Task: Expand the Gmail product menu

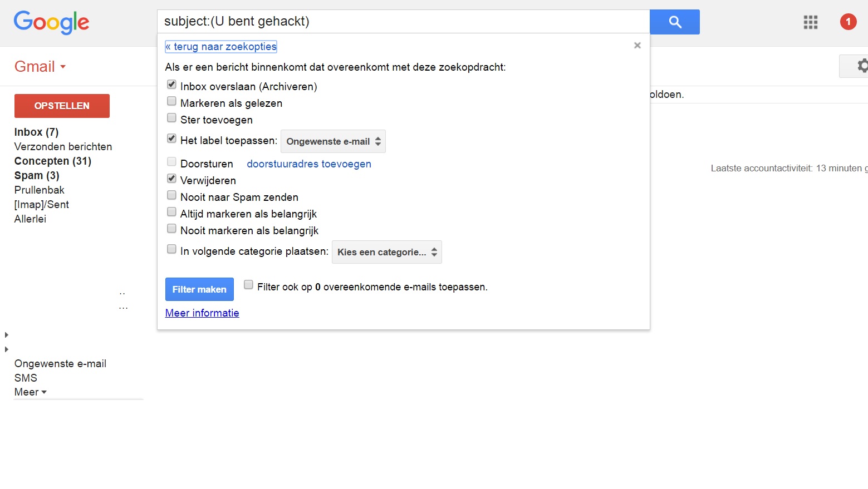Action: click(40, 67)
